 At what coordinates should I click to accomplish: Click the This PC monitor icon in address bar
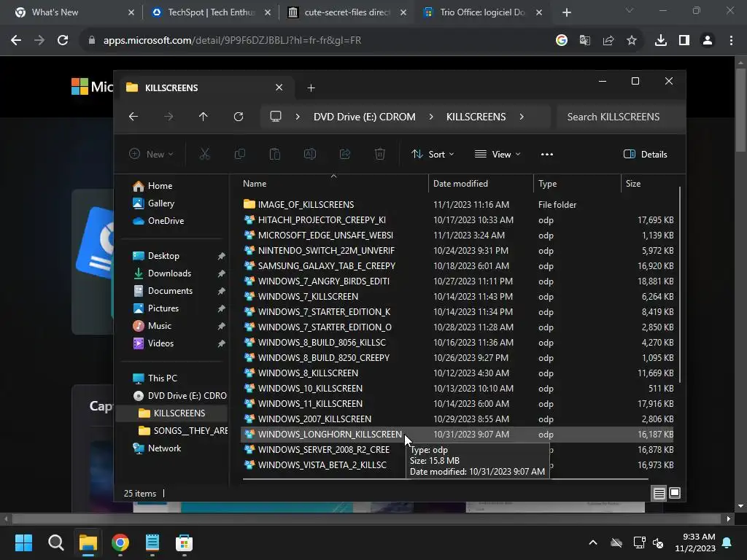[276, 117]
